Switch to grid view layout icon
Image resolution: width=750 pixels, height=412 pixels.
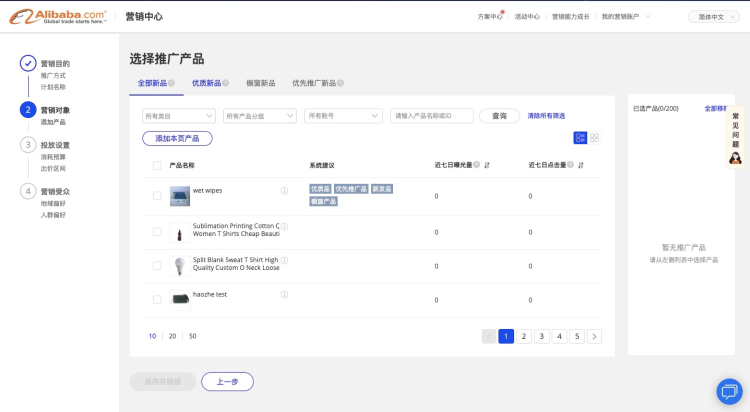pyautogui.click(x=594, y=138)
